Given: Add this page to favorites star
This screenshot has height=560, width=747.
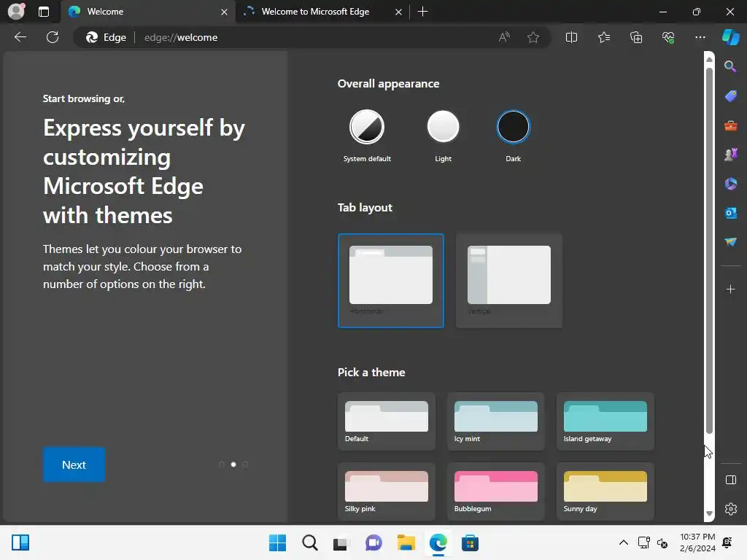Looking at the screenshot, I should (533, 37).
